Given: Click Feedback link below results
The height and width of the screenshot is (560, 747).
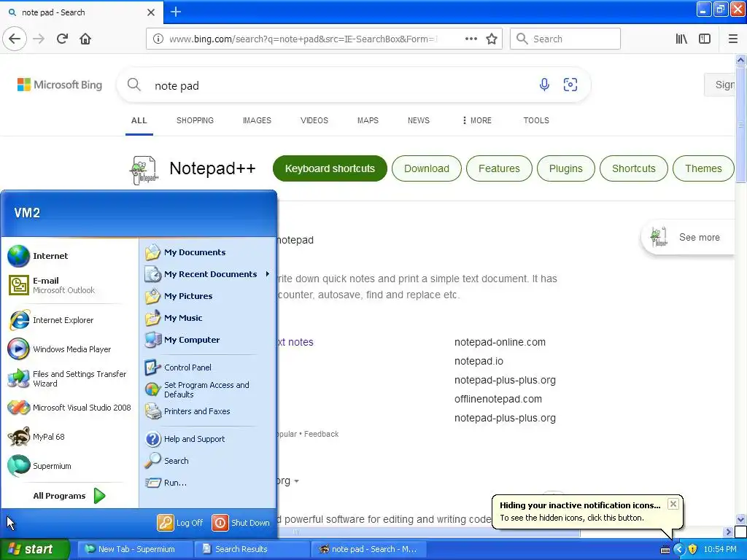Looking at the screenshot, I should (321, 434).
